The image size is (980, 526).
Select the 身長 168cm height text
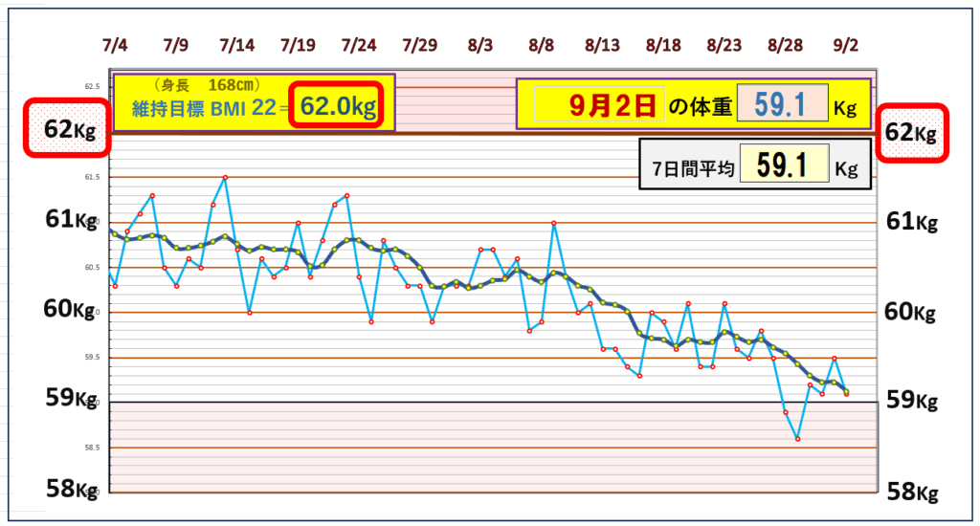tap(207, 85)
